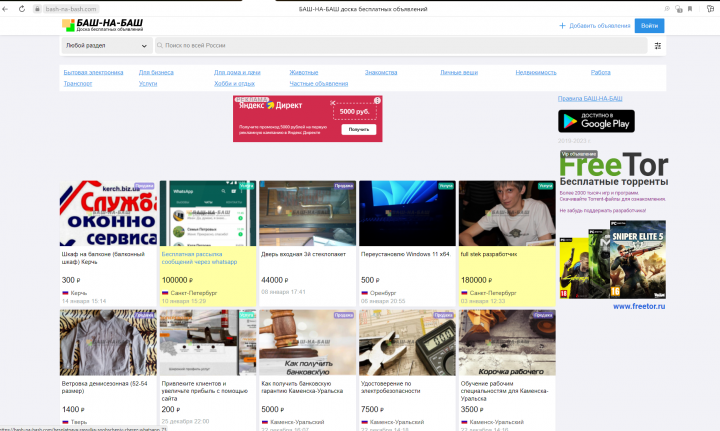Open the Личные вещи category

coord(459,73)
